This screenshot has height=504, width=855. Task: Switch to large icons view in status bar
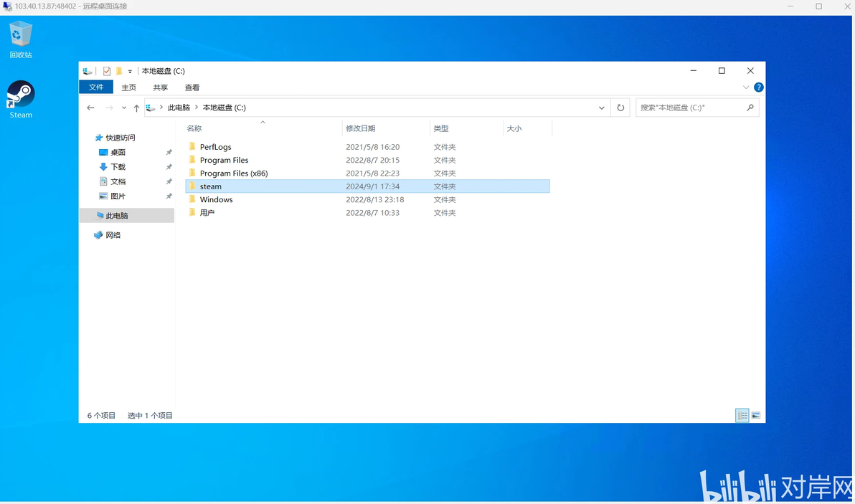(756, 416)
